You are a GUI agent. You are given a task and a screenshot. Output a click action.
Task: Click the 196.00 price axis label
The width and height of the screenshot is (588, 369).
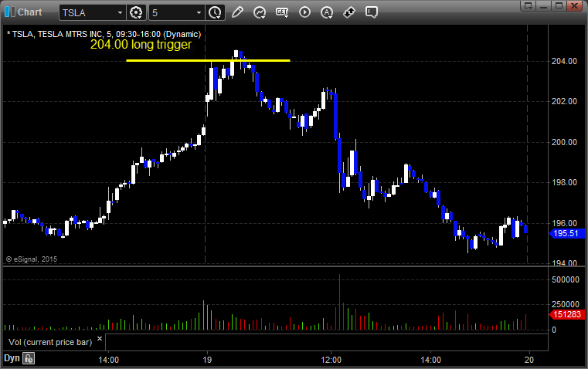[x=564, y=223]
